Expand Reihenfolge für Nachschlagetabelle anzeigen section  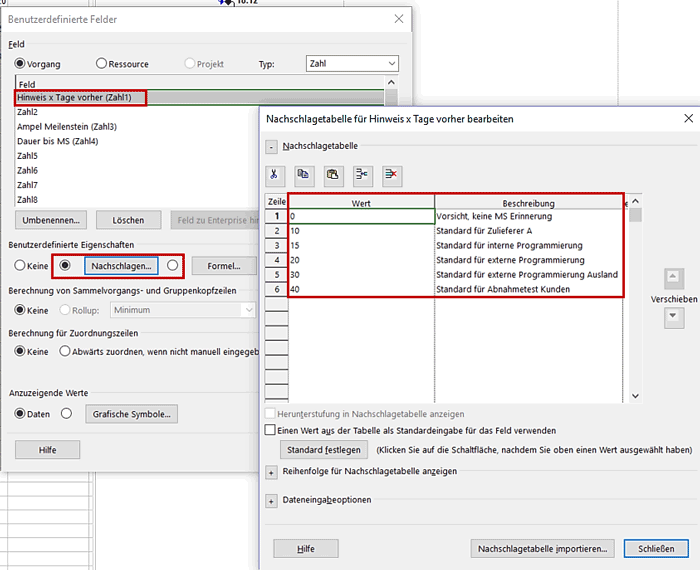[x=271, y=471]
